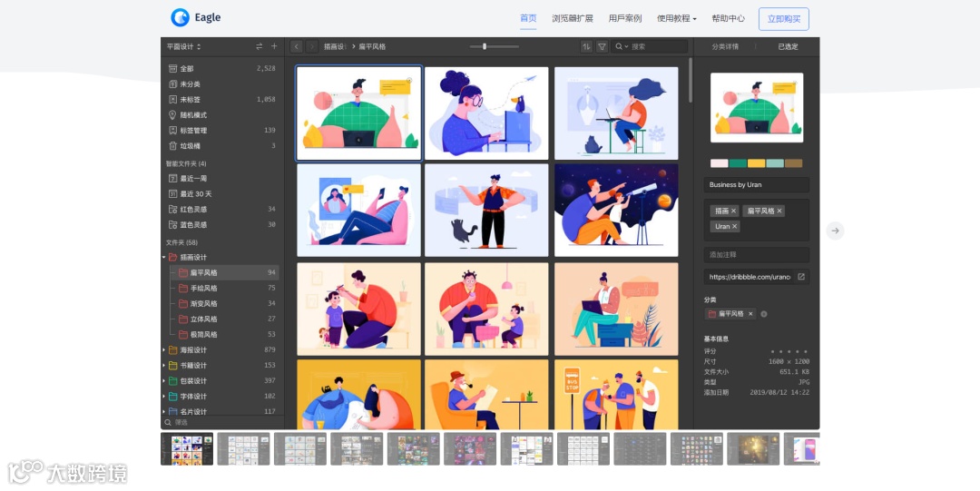The width and height of the screenshot is (980, 491).
Task: Click the swap arrows icon in sidebar header
Action: pos(259,46)
